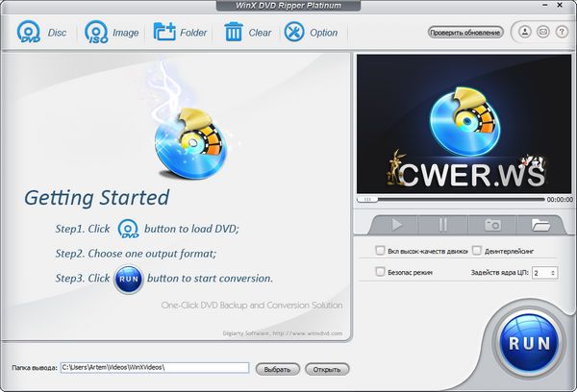
Task: Open the snapshot folder icon under preview
Action: tap(541, 225)
